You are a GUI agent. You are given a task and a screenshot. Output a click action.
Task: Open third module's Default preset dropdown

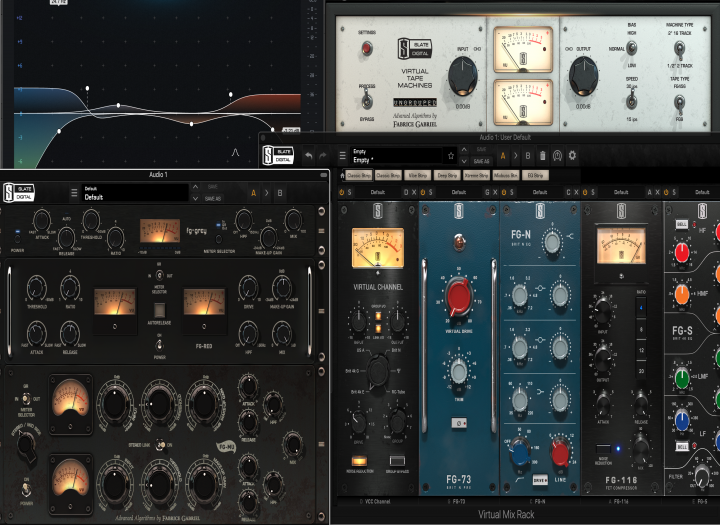[540, 192]
